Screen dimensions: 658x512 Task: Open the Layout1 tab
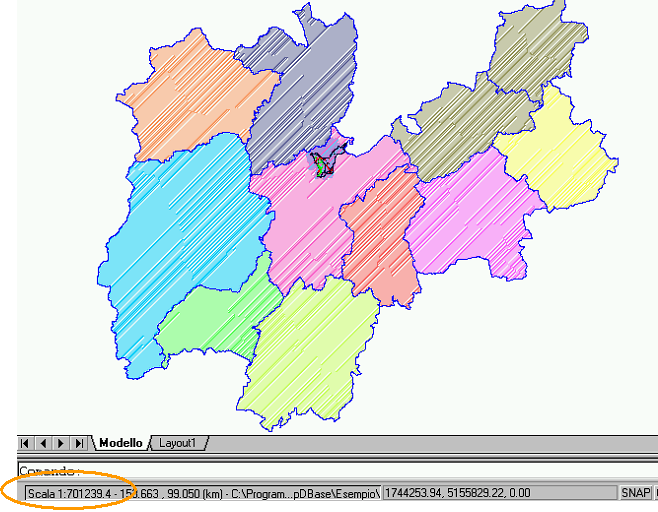179,443
